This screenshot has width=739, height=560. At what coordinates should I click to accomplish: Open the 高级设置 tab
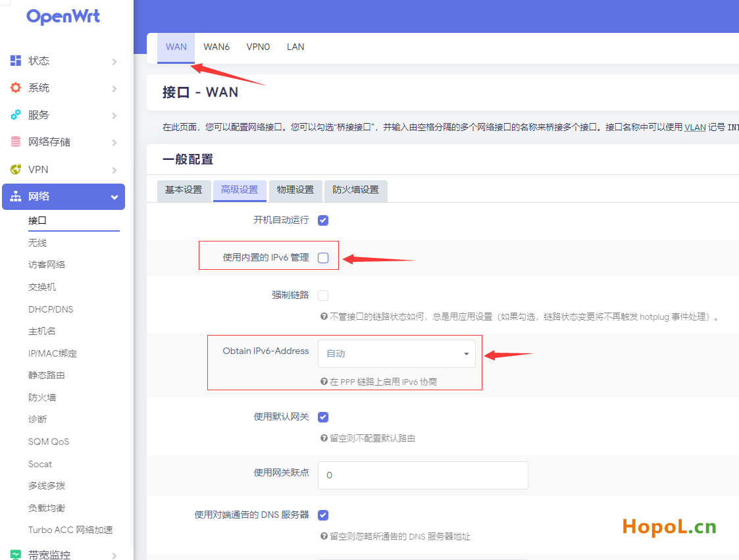(240, 190)
